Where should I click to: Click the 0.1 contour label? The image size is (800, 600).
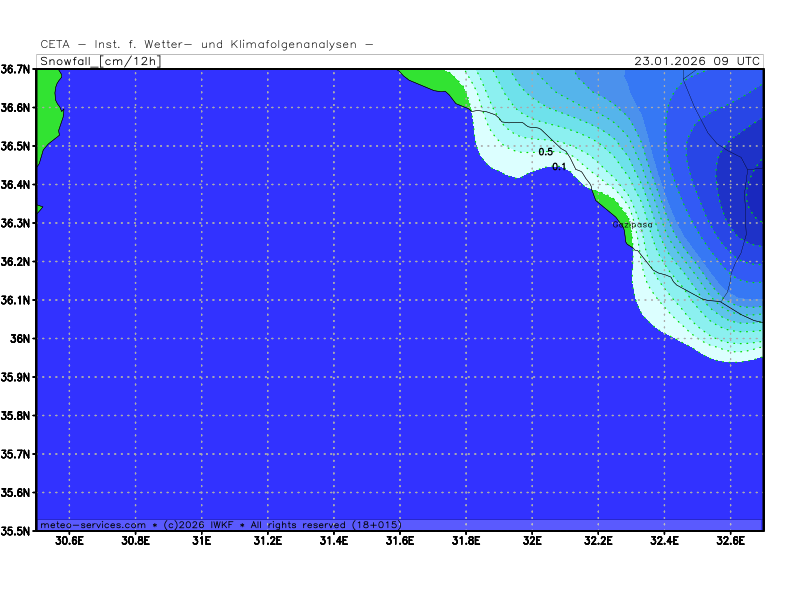click(x=559, y=167)
